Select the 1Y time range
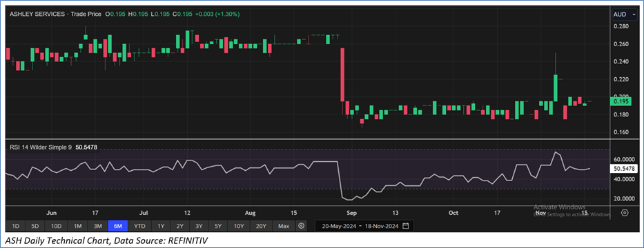 point(161,226)
